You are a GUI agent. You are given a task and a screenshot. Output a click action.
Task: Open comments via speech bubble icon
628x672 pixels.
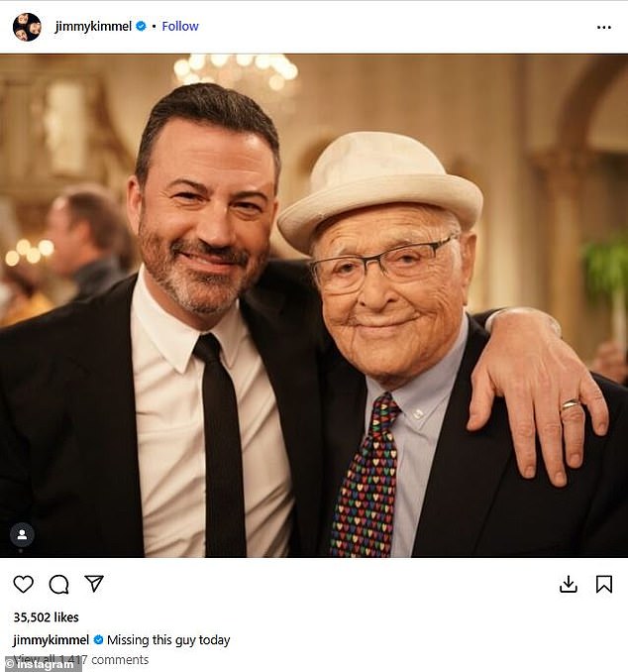pyautogui.click(x=58, y=584)
